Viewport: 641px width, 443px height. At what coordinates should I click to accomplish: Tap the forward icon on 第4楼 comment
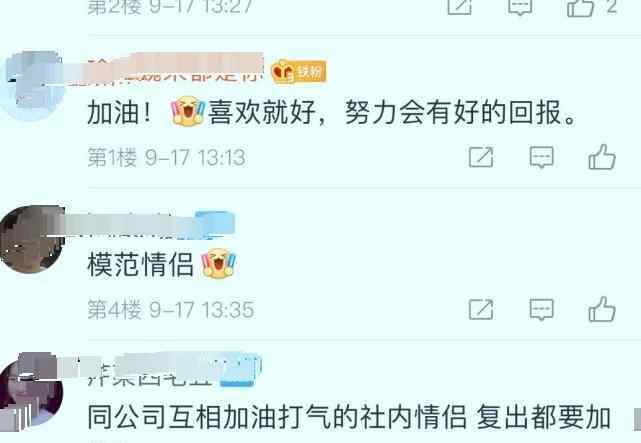(x=481, y=309)
